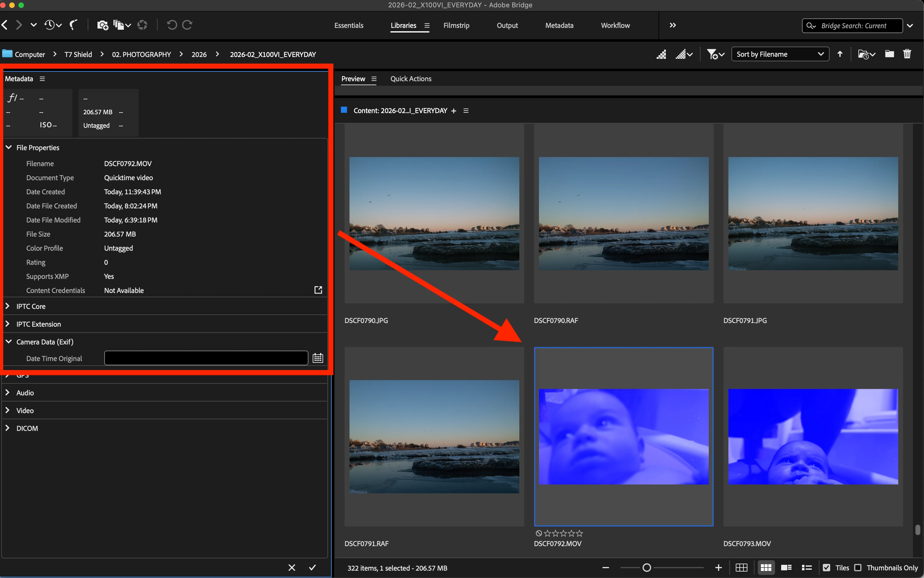Click the Get Photos from Camera icon
This screenshot has width=924, height=578.
(102, 25)
